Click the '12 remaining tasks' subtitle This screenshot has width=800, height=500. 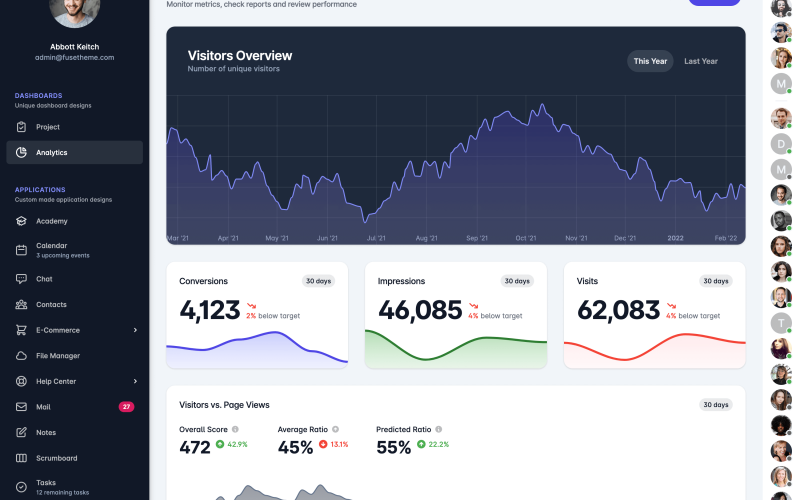(x=62, y=492)
